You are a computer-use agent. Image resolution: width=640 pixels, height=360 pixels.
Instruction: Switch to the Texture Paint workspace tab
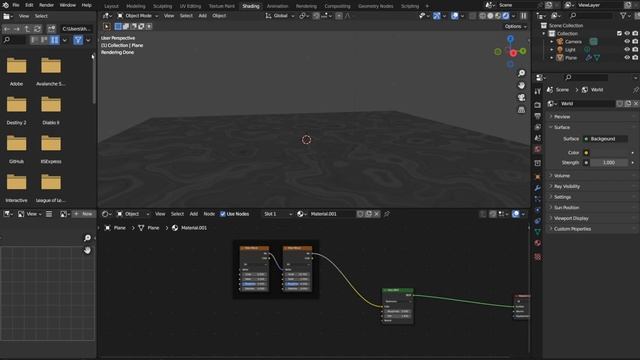(x=222, y=6)
